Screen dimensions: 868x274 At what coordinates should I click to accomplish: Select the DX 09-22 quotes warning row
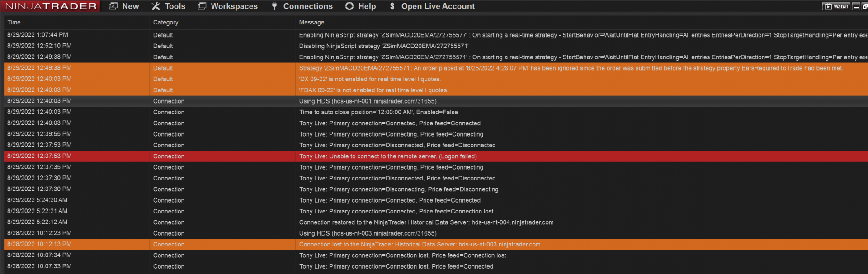[369, 79]
